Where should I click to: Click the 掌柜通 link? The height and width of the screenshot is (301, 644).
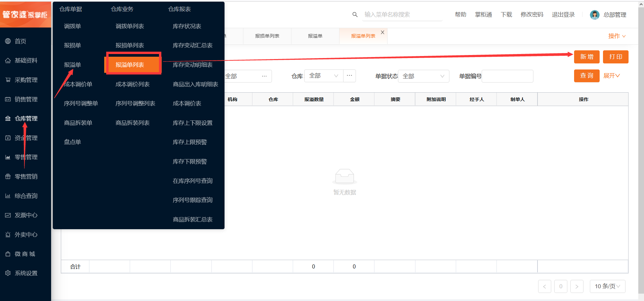(483, 14)
